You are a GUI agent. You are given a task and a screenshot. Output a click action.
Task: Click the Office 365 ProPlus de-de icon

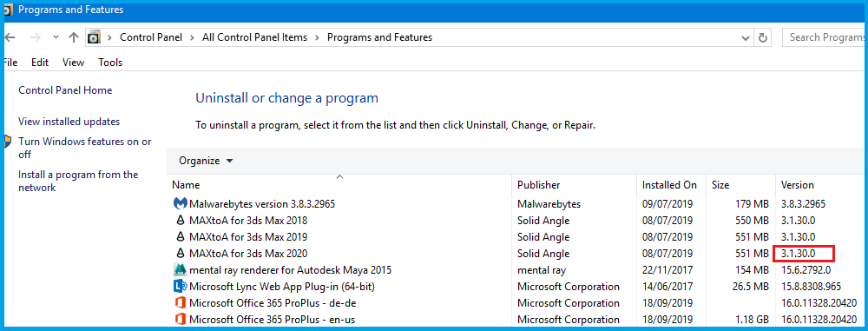coord(180,303)
